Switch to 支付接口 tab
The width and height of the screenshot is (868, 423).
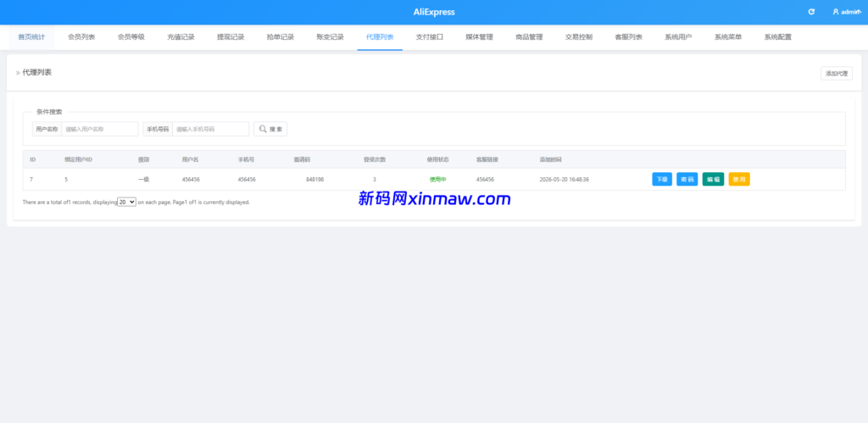[x=430, y=37]
